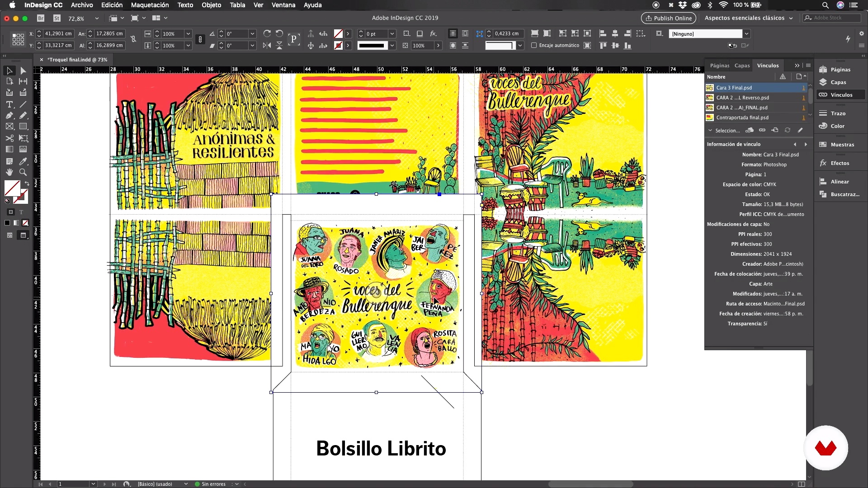Toggle the split layout view button in status bar

801,484
